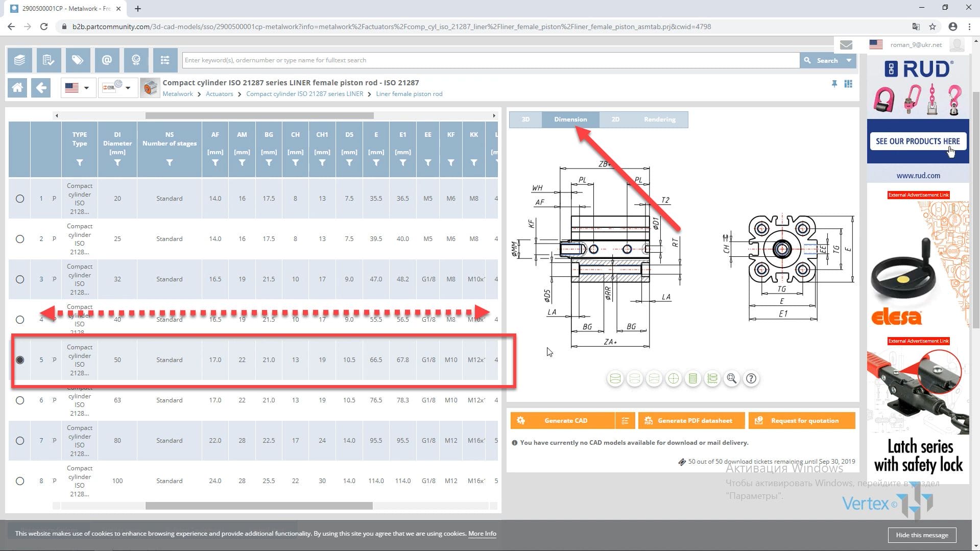This screenshot has height=551, width=980.
Task: Switch to the Rendering tab
Action: pos(659,119)
